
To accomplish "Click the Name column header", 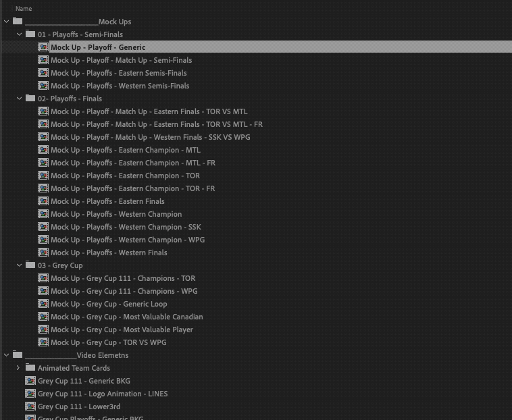I will click(x=24, y=9).
